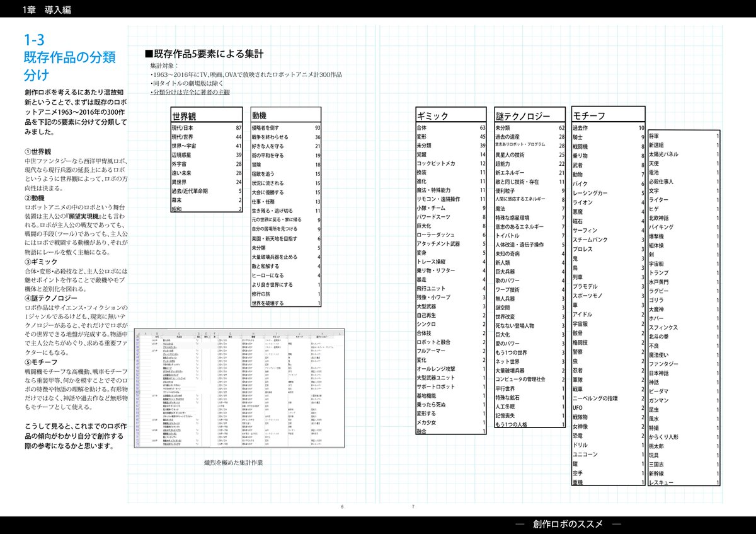
Task: Select the '大会に優勝する' row
Action: 286,192
